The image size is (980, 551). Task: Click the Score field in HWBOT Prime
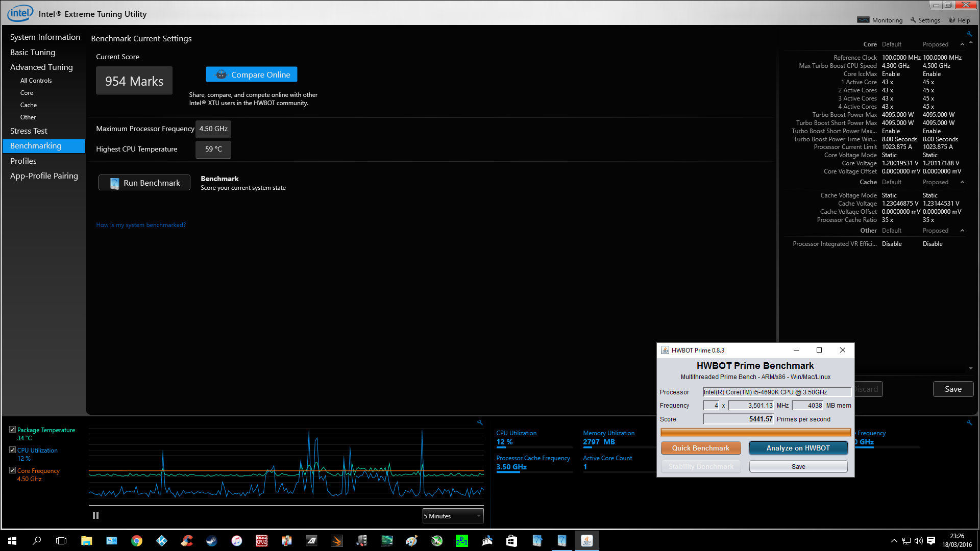[738, 419]
